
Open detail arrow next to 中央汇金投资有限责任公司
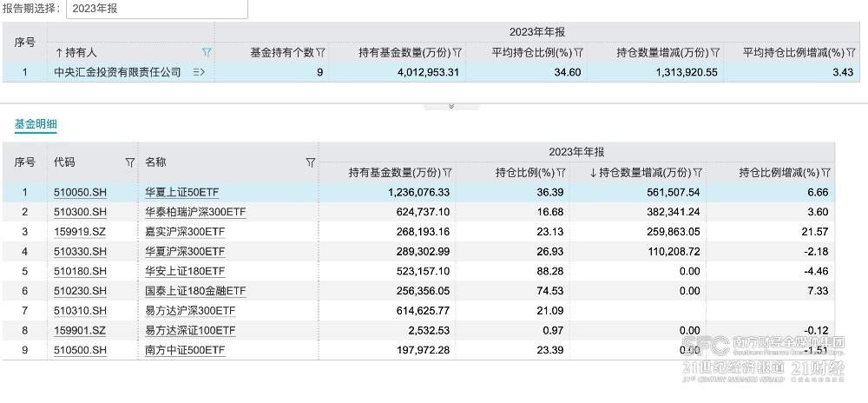[x=200, y=72]
